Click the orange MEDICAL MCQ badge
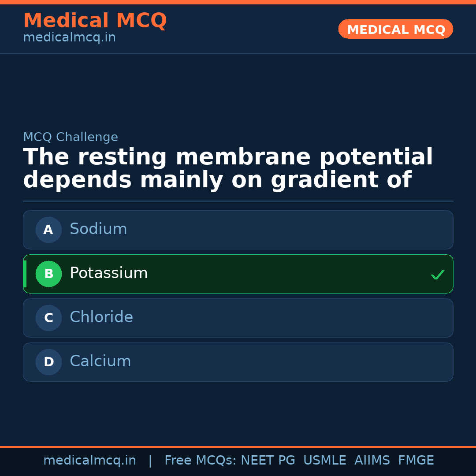Viewport: 476px width, 476px height. [395, 30]
